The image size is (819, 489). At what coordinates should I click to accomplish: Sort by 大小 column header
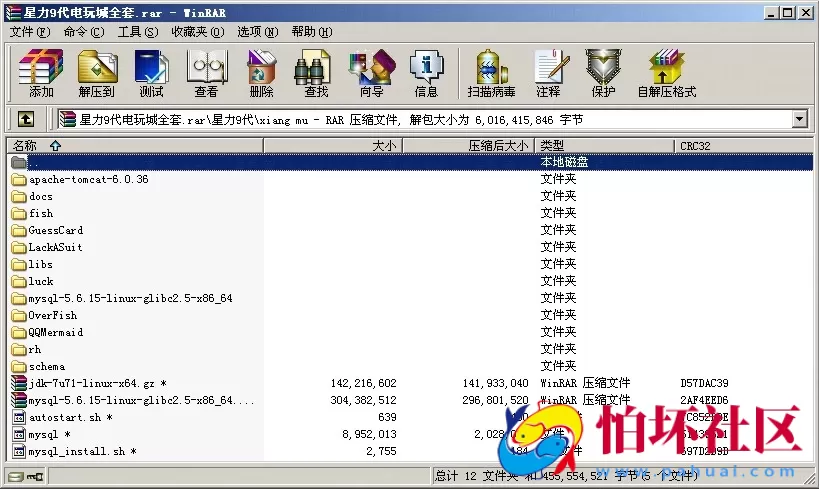click(x=333, y=146)
